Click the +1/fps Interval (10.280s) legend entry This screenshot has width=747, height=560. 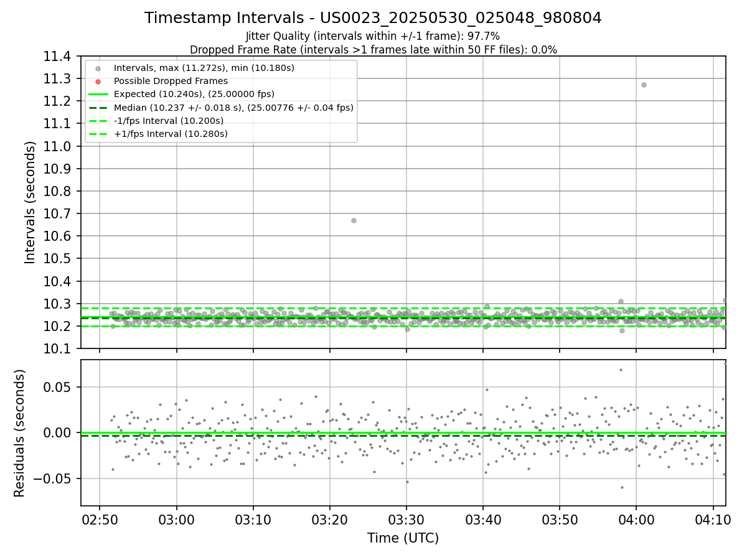click(x=171, y=133)
